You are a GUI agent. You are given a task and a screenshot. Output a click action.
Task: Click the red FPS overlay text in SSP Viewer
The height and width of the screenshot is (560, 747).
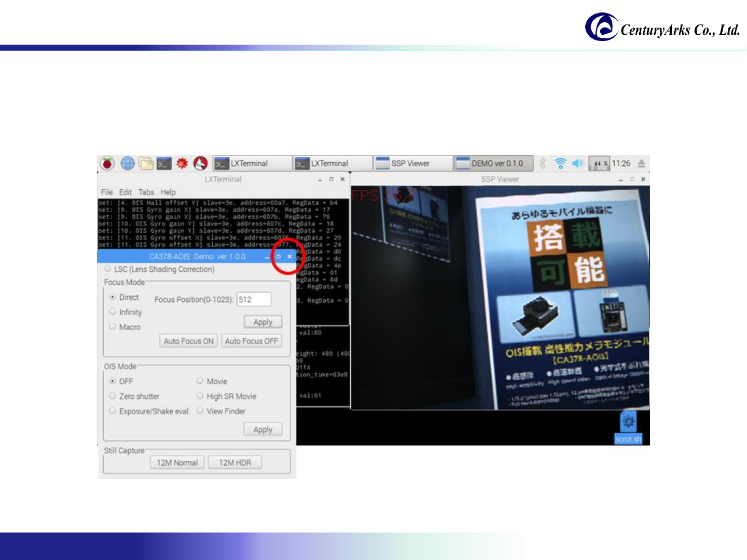pos(382,195)
